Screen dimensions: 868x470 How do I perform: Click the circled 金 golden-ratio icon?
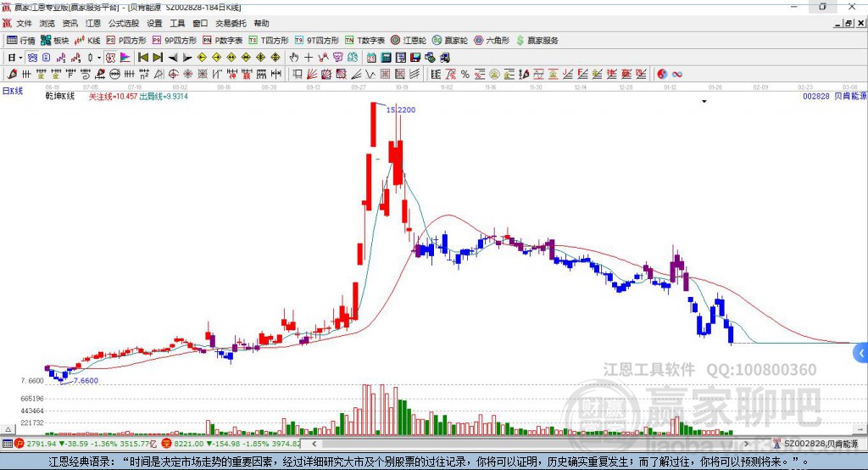[x=494, y=74]
